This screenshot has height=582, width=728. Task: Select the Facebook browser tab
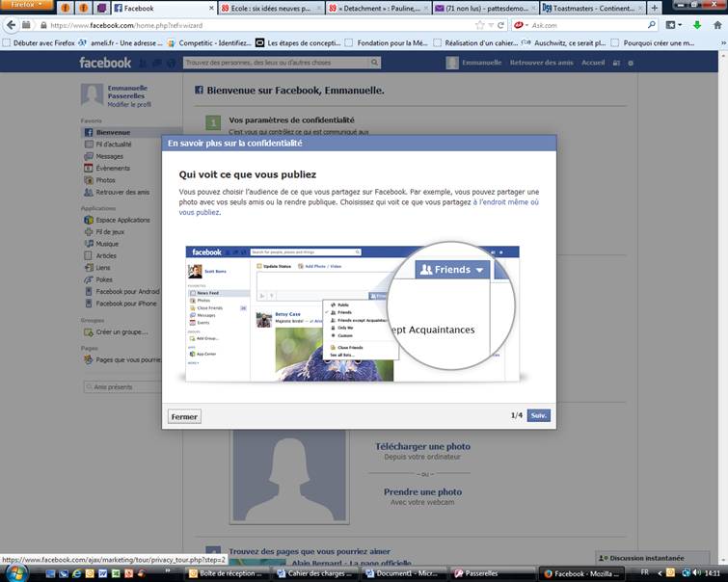pyautogui.click(x=164, y=8)
